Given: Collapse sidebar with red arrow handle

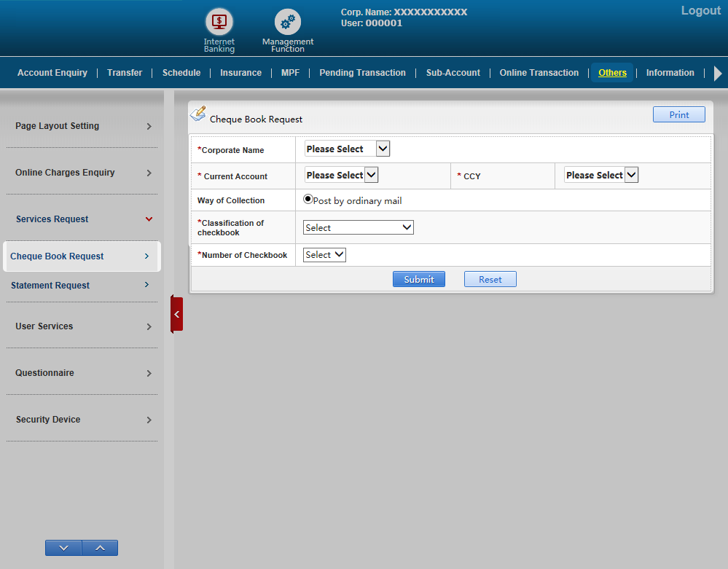Looking at the screenshot, I should (x=176, y=314).
